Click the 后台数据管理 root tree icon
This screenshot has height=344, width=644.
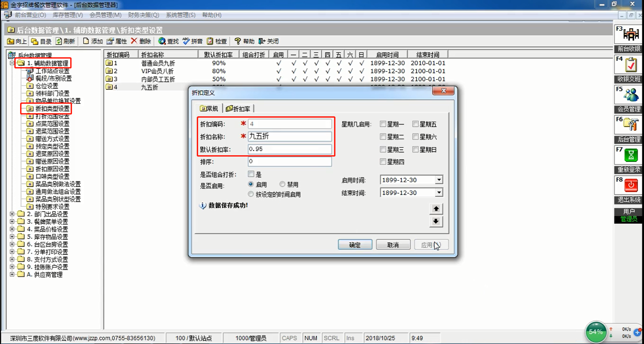12,55
